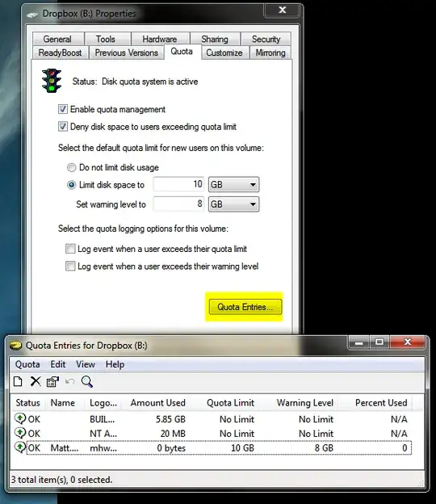This screenshot has width=436, height=504.
Task: Open the quota entry Properties toolbar icon
Action: 52,381
